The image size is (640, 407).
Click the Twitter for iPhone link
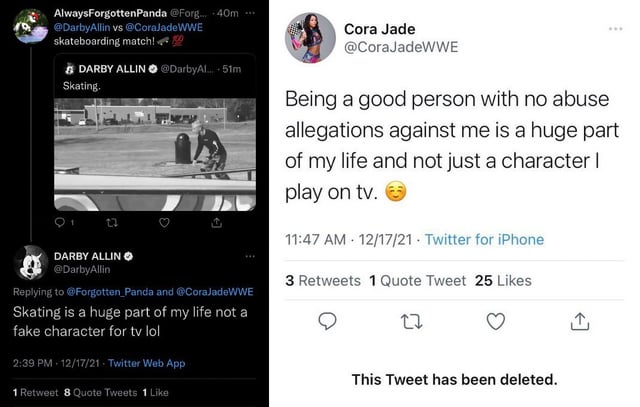(x=484, y=239)
